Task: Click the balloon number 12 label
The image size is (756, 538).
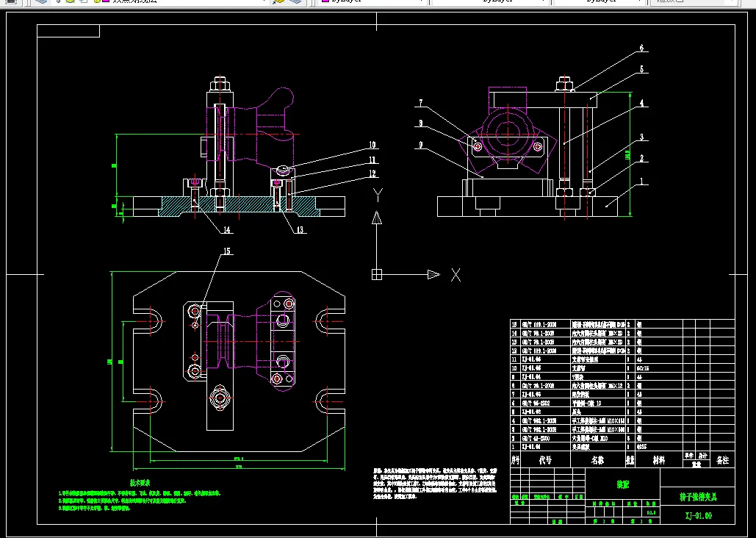Action: 372,173
